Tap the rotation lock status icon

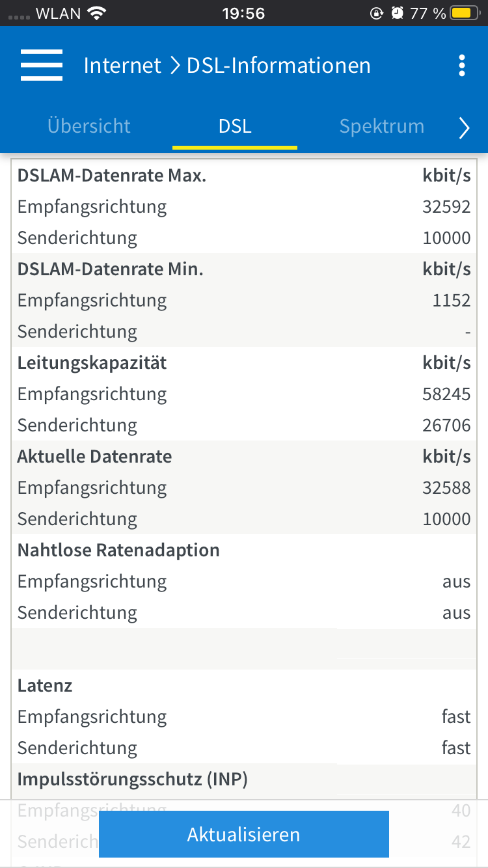377,13
